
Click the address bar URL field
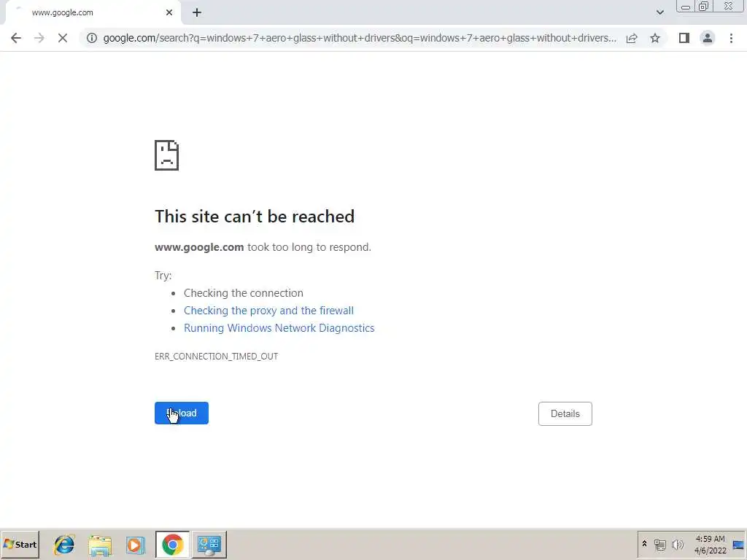pyautogui.click(x=360, y=38)
